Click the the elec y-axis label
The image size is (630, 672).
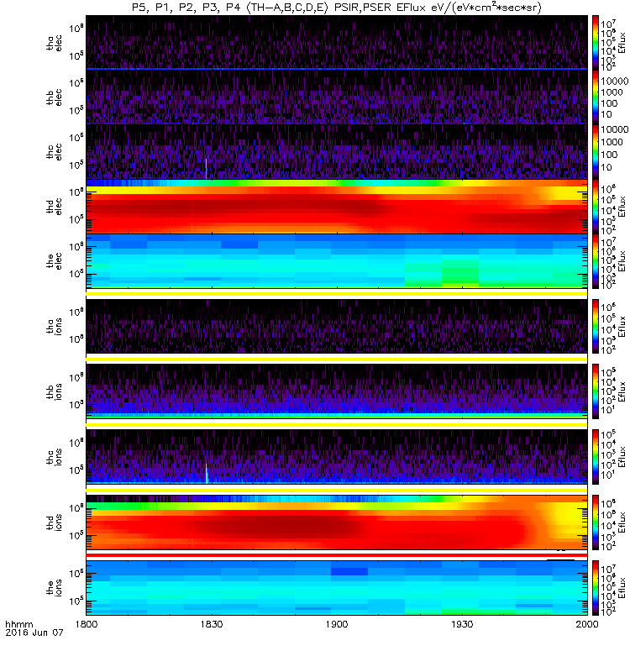pos(55,261)
